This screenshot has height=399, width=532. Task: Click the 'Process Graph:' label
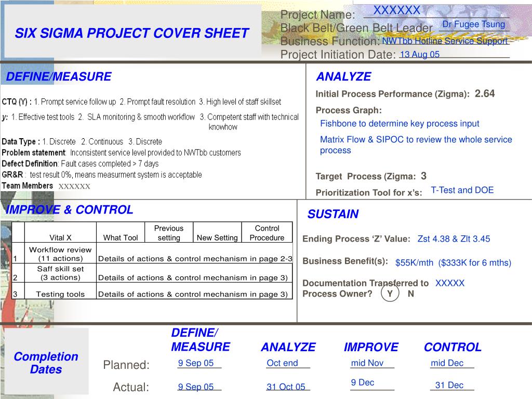(349, 110)
